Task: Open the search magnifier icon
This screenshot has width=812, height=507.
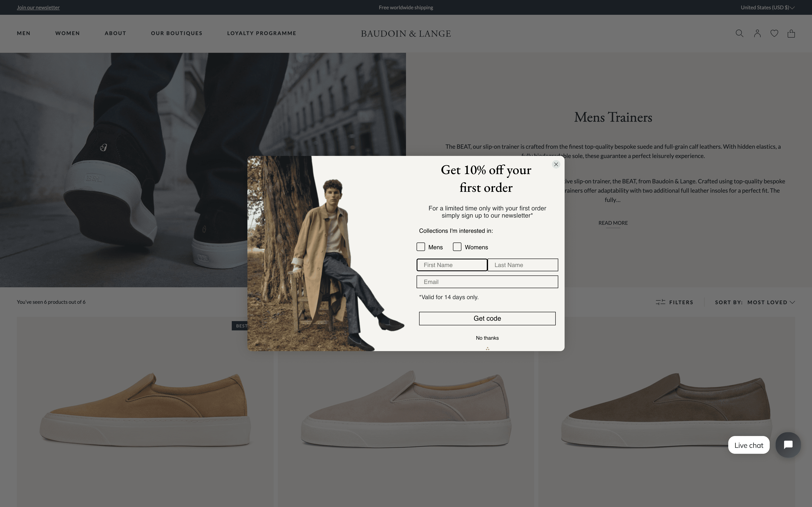Action: [739, 33]
